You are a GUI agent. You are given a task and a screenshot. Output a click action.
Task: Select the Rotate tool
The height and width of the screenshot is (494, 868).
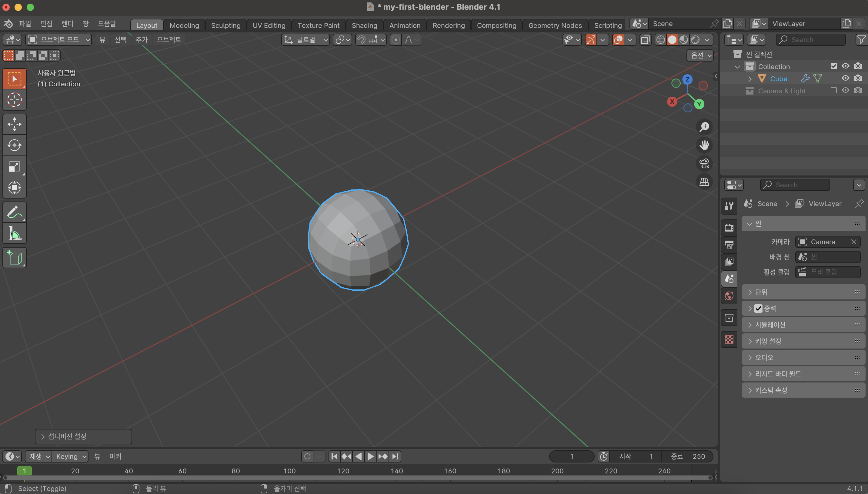point(14,145)
